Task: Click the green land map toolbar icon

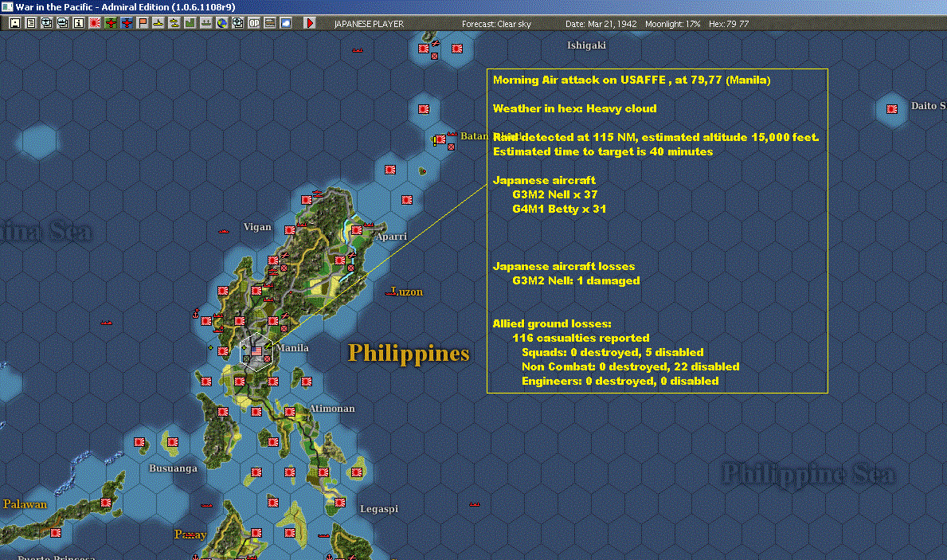Action: [x=190, y=23]
